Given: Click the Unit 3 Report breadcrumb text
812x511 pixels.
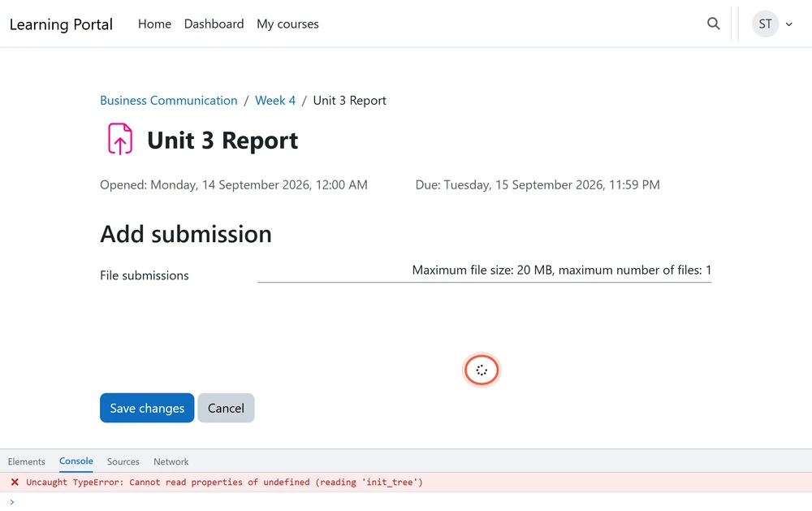Looking at the screenshot, I should pyautogui.click(x=349, y=101).
